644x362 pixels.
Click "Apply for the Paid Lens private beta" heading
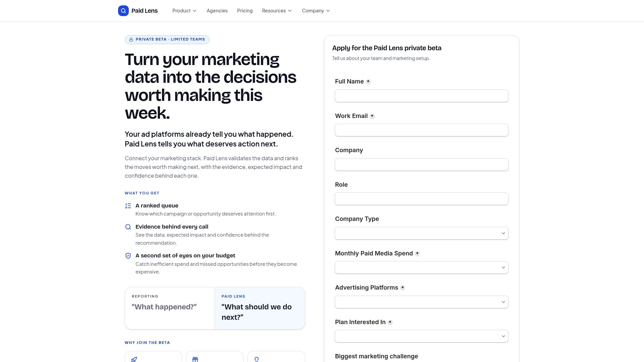pyautogui.click(x=387, y=48)
